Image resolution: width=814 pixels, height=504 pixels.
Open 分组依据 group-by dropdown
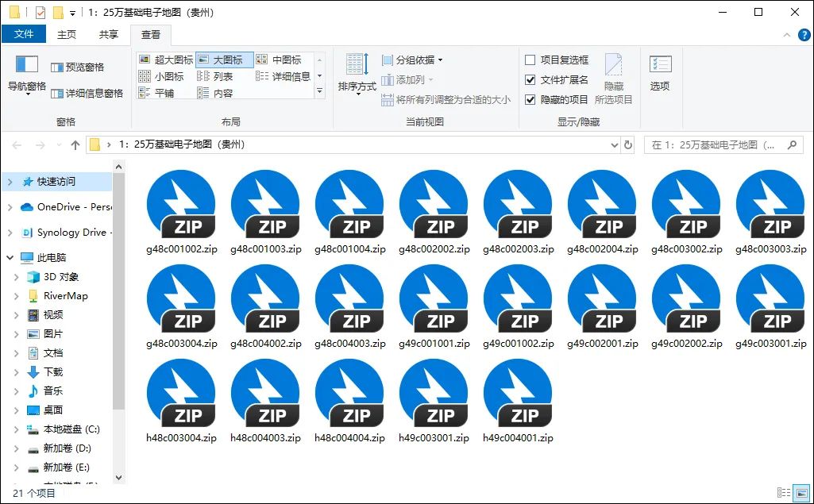[x=412, y=60]
